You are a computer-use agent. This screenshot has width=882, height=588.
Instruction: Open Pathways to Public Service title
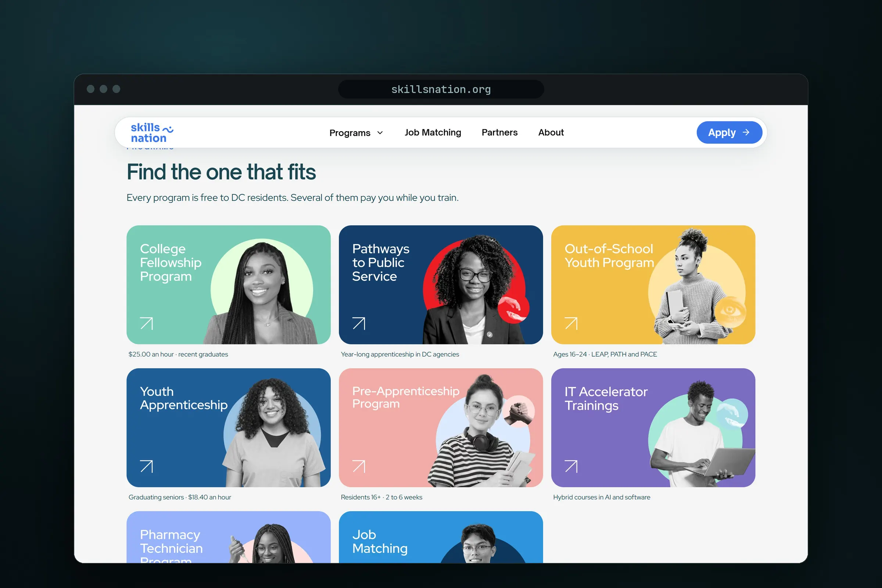[381, 262]
